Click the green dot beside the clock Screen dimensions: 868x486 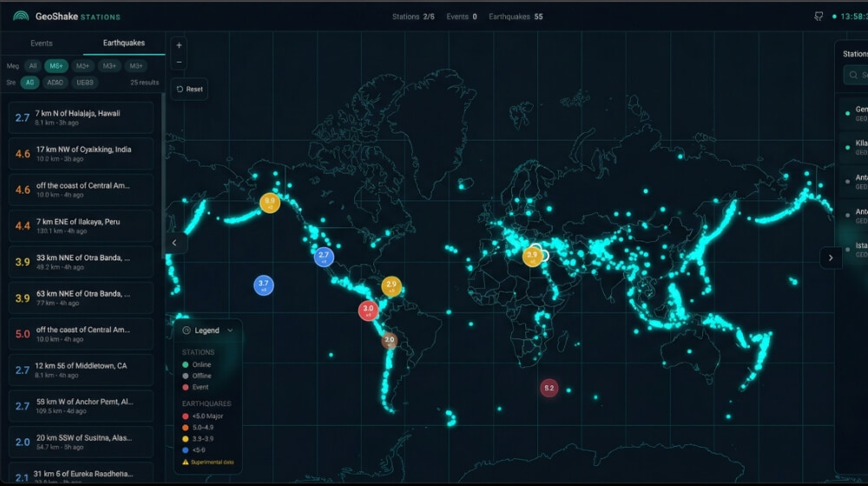click(834, 16)
